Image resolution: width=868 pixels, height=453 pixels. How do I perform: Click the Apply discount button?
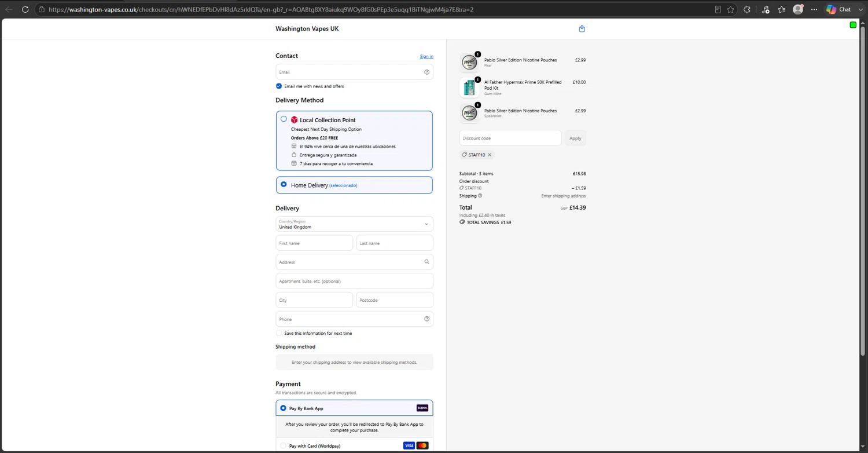pos(575,138)
